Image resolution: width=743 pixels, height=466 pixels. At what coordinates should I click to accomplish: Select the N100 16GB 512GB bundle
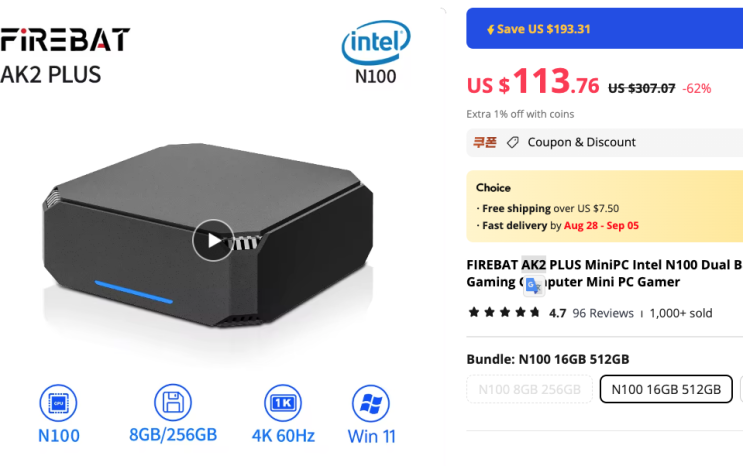666,389
